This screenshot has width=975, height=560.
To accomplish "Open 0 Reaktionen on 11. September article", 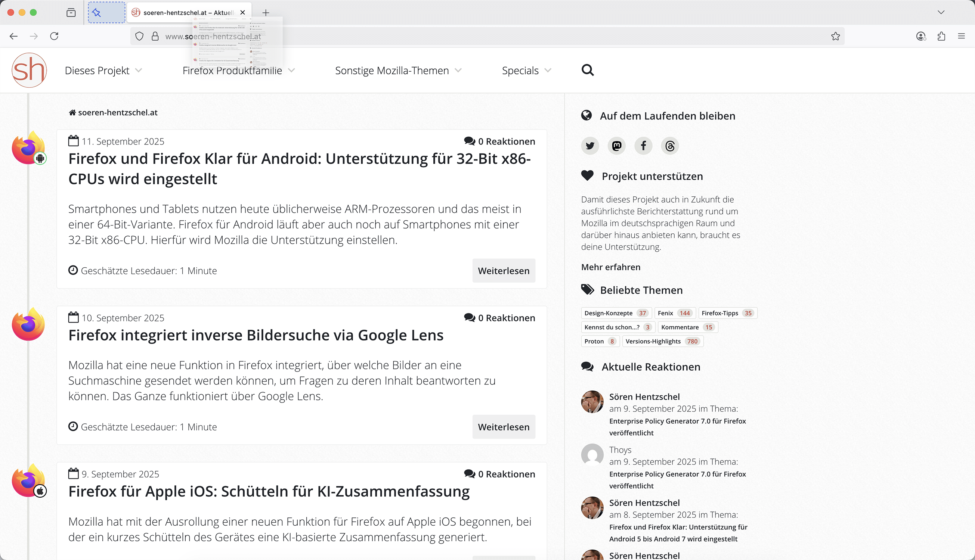I will click(499, 141).
